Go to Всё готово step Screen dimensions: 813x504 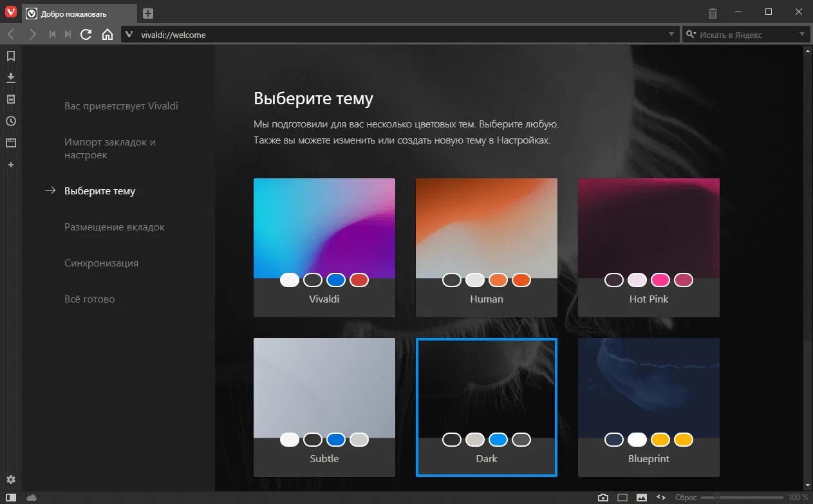click(89, 299)
